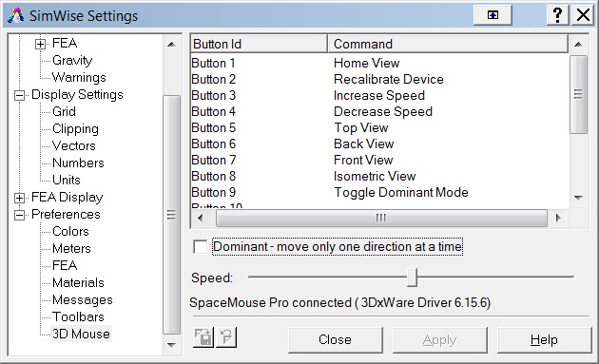
Task: Click the pin window icon in title bar
Action: tap(493, 15)
